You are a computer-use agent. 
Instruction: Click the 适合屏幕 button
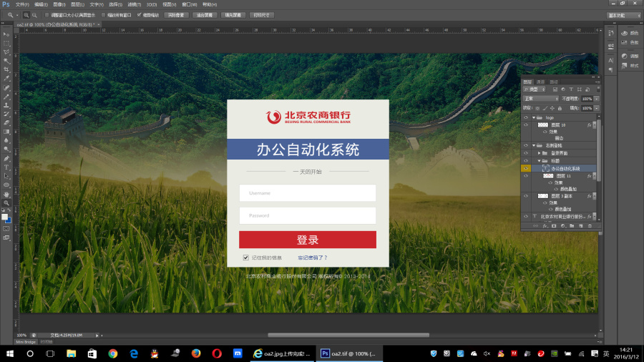pos(205,15)
